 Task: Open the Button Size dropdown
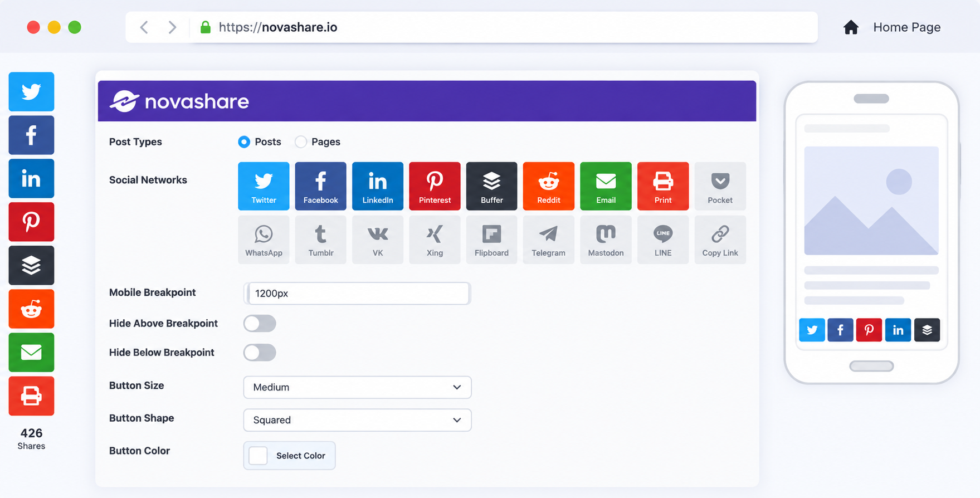click(x=357, y=387)
